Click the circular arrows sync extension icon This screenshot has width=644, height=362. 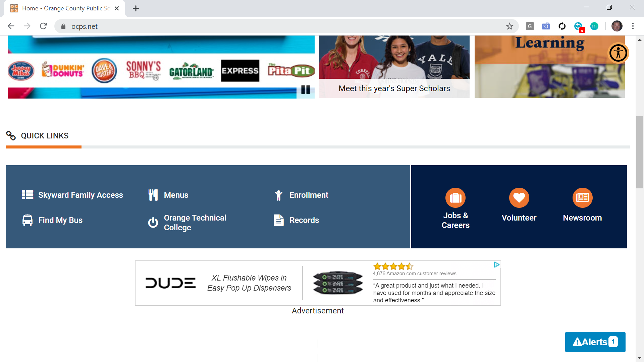tap(562, 26)
